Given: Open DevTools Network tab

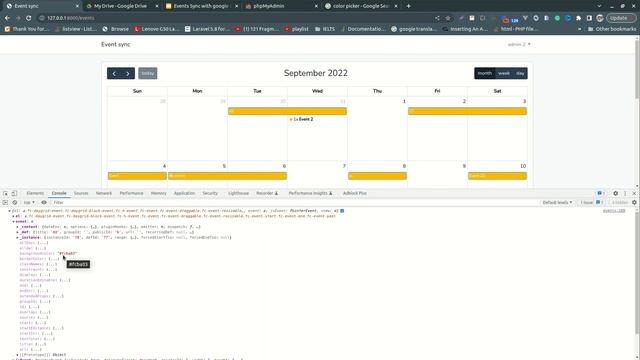Looking at the screenshot, I should [x=104, y=193].
